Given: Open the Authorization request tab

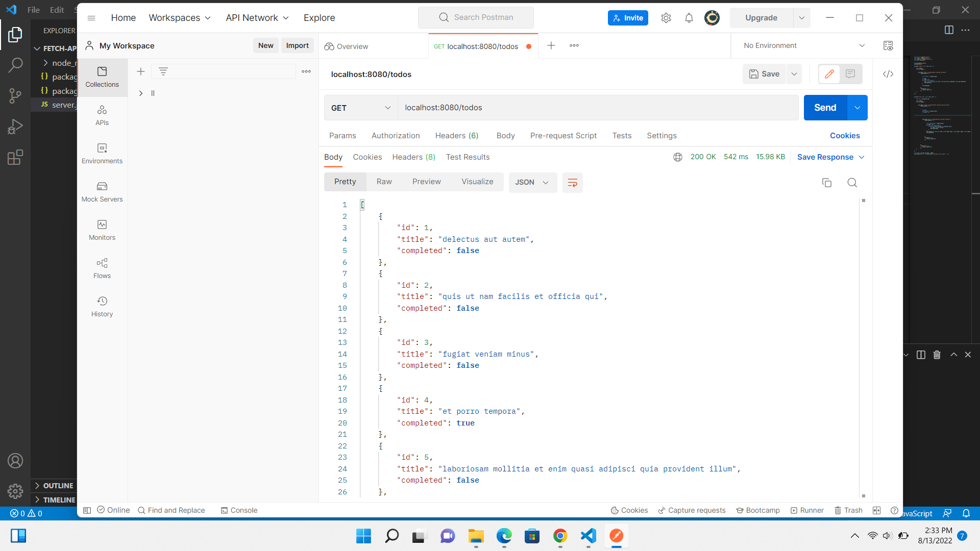Looking at the screenshot, I should pos(396,136).
